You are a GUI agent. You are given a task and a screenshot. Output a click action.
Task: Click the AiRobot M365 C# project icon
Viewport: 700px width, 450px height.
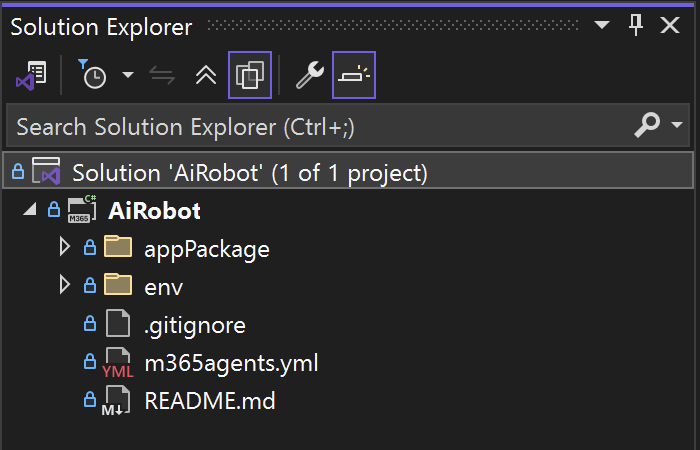pos(82,209)
